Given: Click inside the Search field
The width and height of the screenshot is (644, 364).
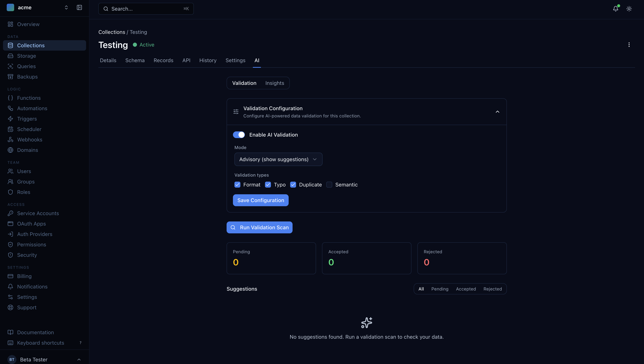Looking at the screenshot, I should (x=146, y=9).
